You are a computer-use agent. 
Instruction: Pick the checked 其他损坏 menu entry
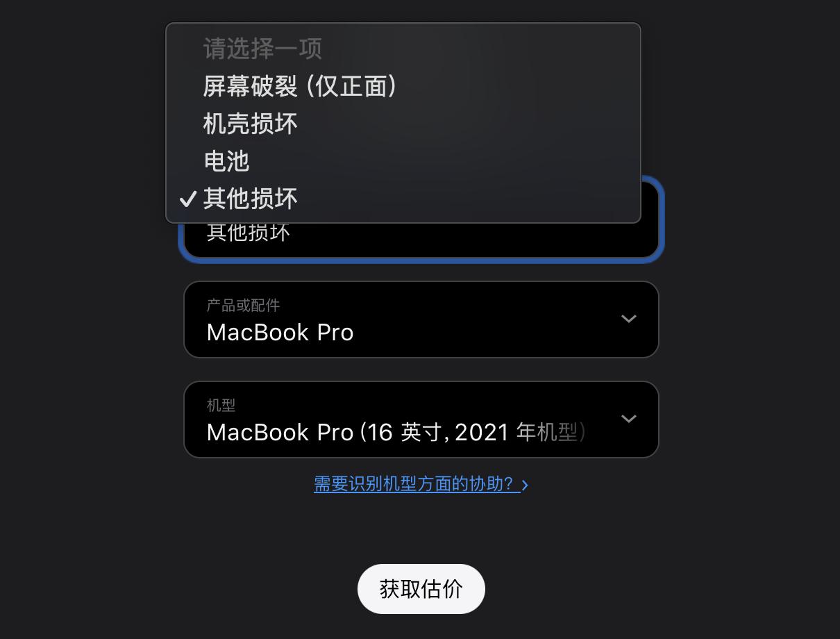point(403,199)
